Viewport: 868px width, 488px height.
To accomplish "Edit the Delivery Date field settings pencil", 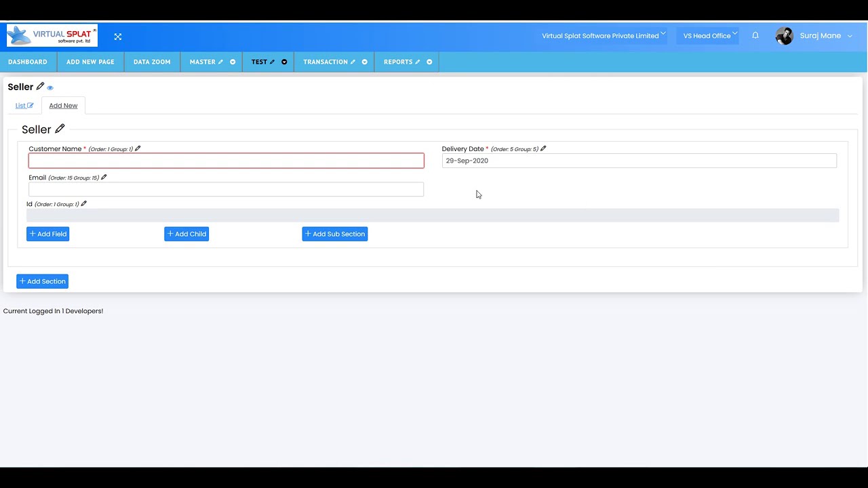I will 543,148.
